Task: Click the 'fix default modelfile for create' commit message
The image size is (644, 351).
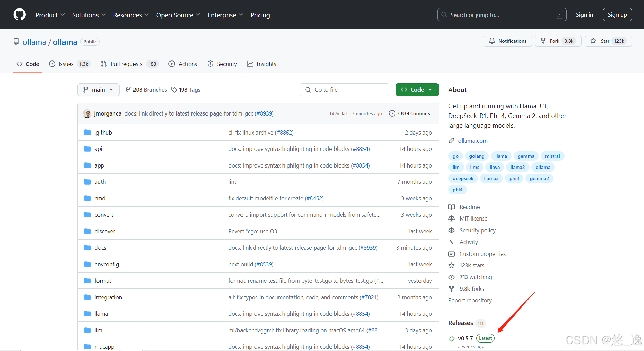Action: coord(266,198)
